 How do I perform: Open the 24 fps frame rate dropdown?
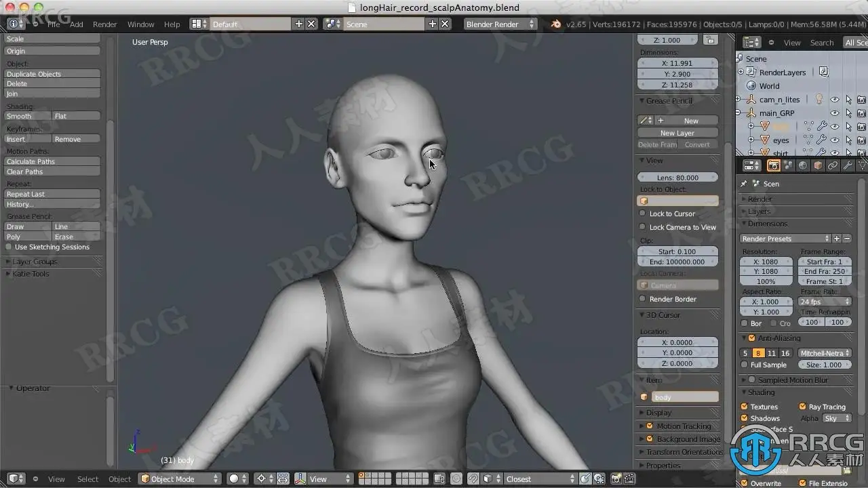(825, 302)
